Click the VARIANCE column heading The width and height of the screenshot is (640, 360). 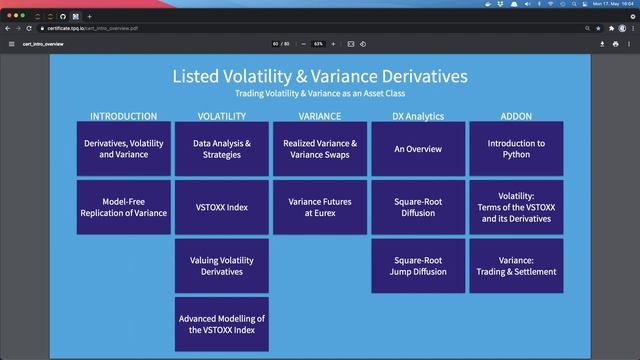320,116
